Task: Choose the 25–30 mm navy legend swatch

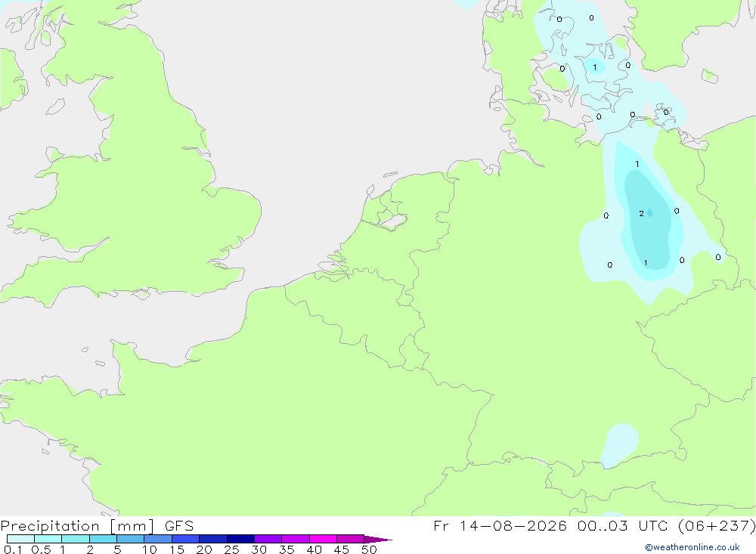Action: click(x=240, y=539)
